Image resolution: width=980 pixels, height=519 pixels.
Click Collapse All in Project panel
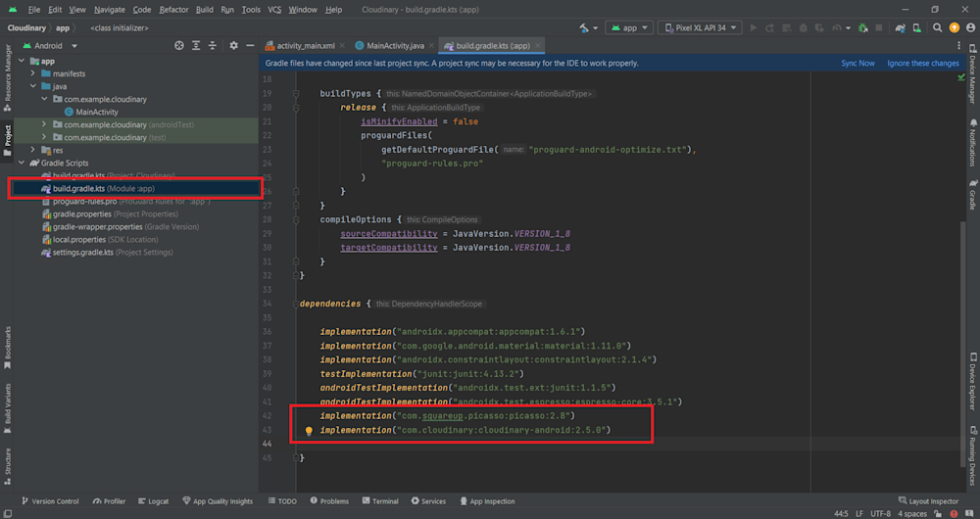213,46
